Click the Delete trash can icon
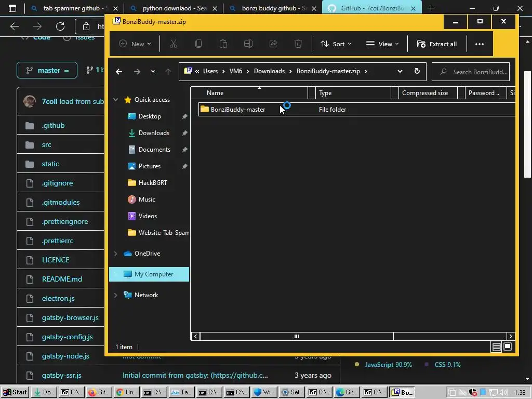This screenshot has width=532, height=399. point(298,44)
